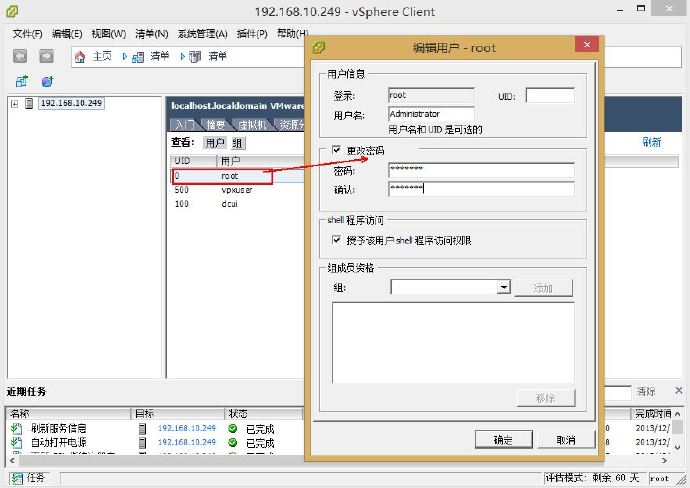Click the 状态 status column header
690x488 pixels.
tap(263, 414)
